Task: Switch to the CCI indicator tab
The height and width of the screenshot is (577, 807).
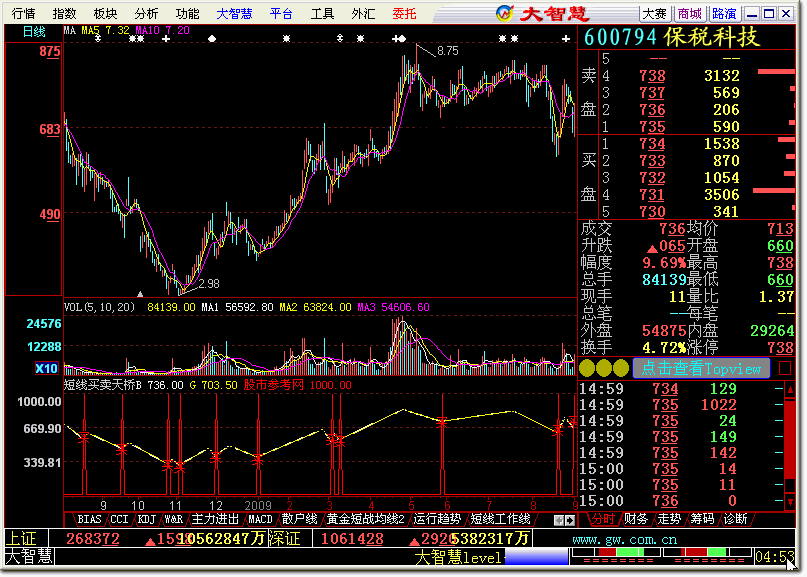Action: click(119, 519)
